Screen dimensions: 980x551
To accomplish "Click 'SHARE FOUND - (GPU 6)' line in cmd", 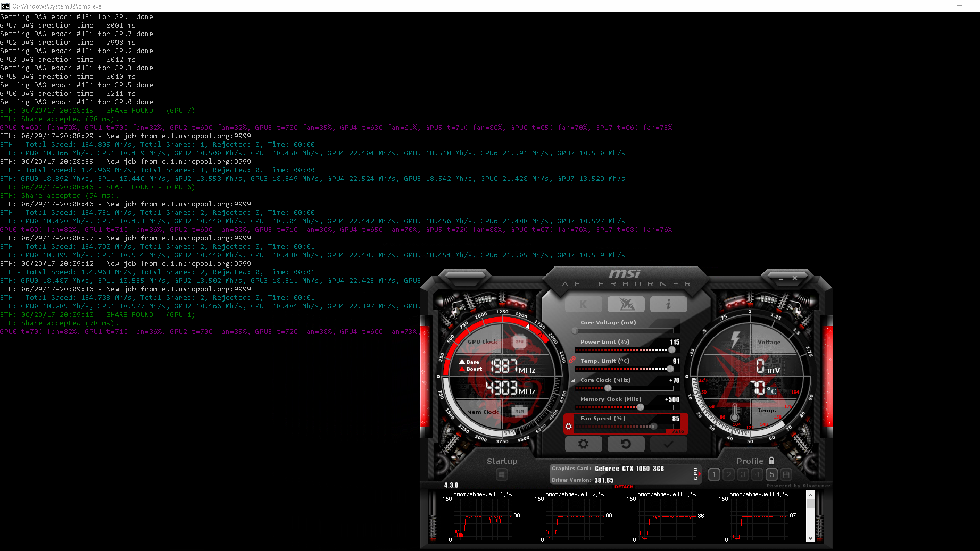I will click(x=97, y=187).
